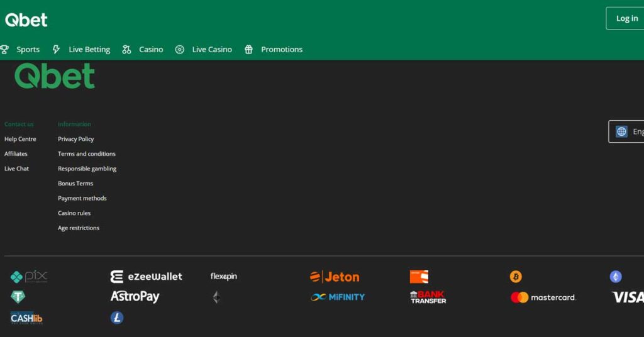This screenshot has width=644, height=337.
Task: Click the Mastercard payment logo
Action: click(543, 297)
